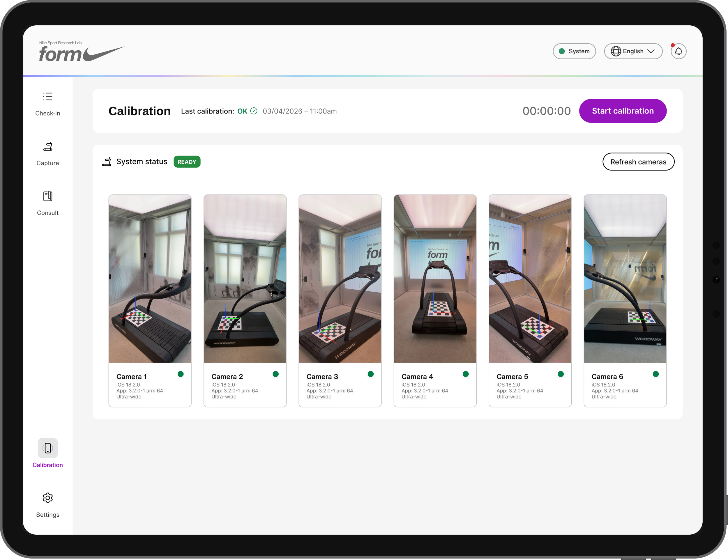
Task: Click the Camera 5 green status dot
Action: click(561, 374)
